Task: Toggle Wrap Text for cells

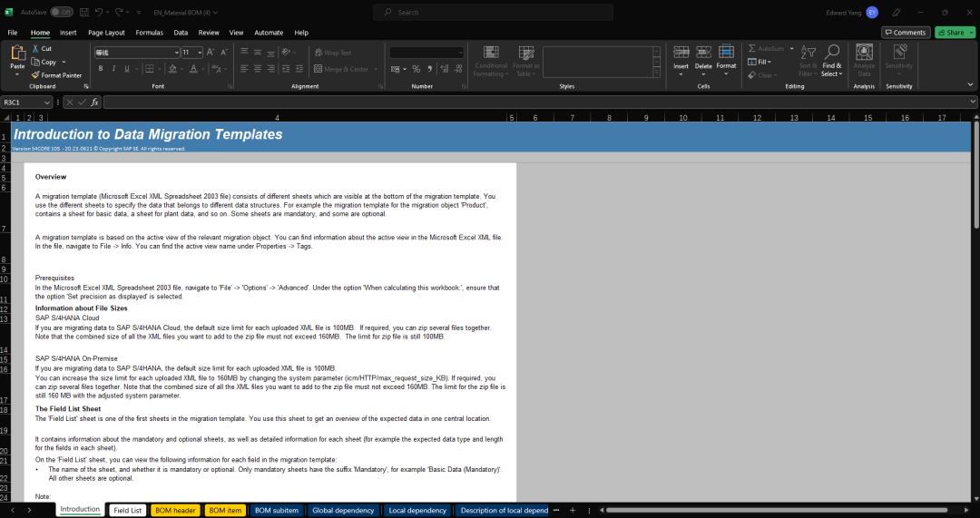Action: coord(333,53)
